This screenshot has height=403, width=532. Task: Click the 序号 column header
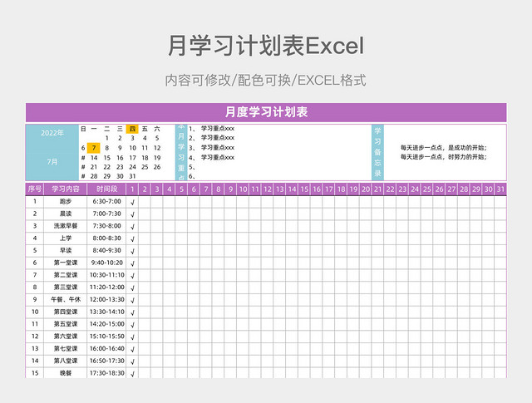click(35, 189)
